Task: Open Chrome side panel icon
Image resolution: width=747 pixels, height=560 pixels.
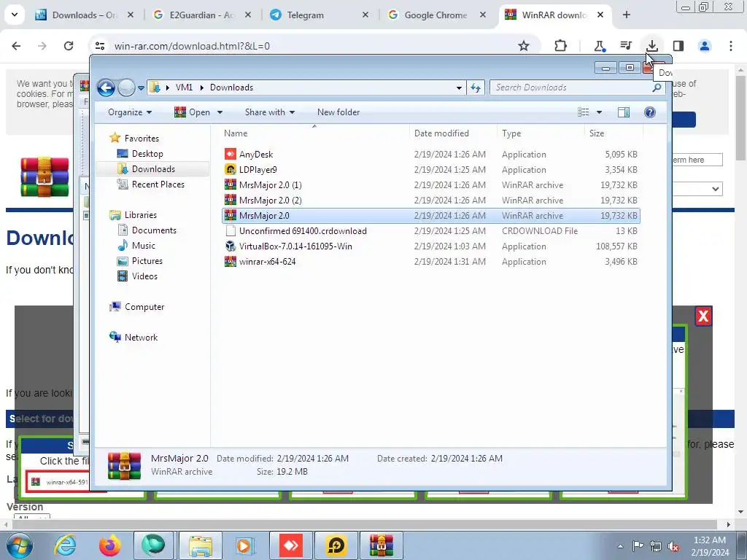Action: point(678,46)
